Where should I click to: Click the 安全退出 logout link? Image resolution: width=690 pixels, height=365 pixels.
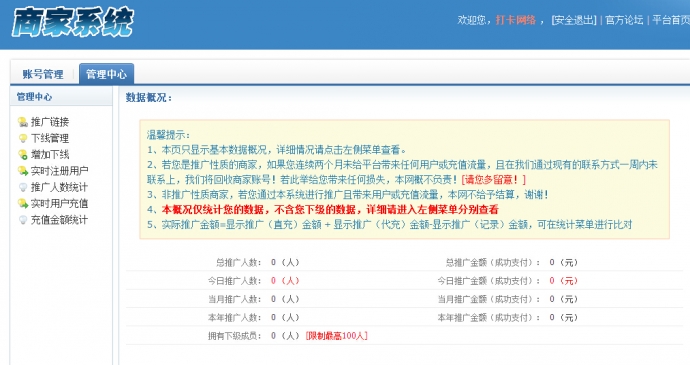(x=574, y=20)
